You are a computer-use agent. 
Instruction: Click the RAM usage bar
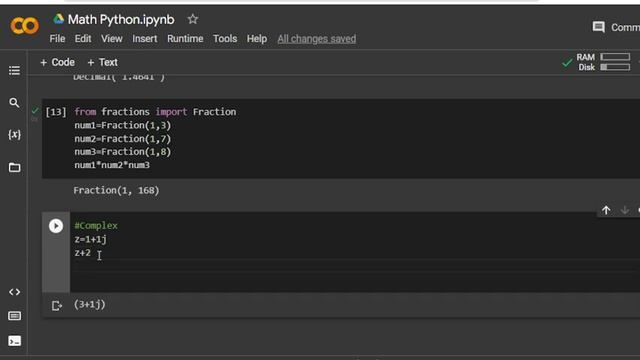point(615,57)
